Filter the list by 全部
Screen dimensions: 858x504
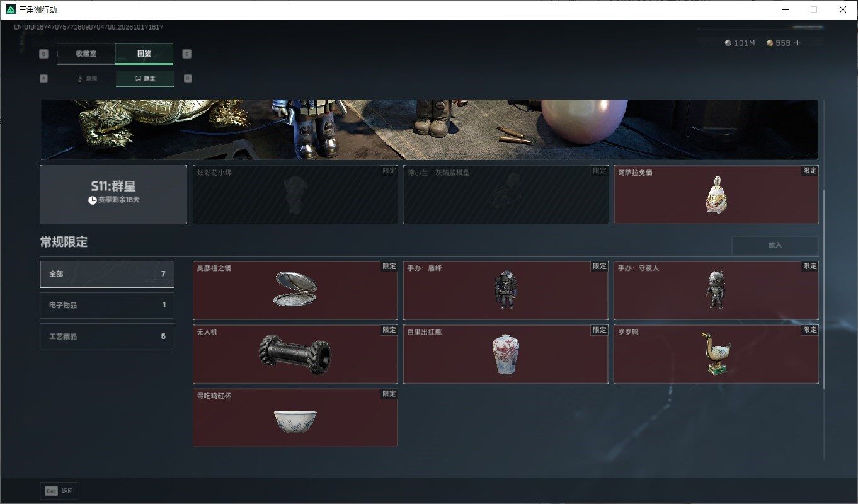coord(107,274)
